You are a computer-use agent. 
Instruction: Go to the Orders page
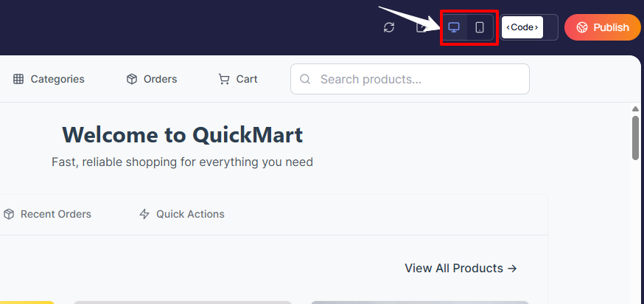(x=160, y=79)
